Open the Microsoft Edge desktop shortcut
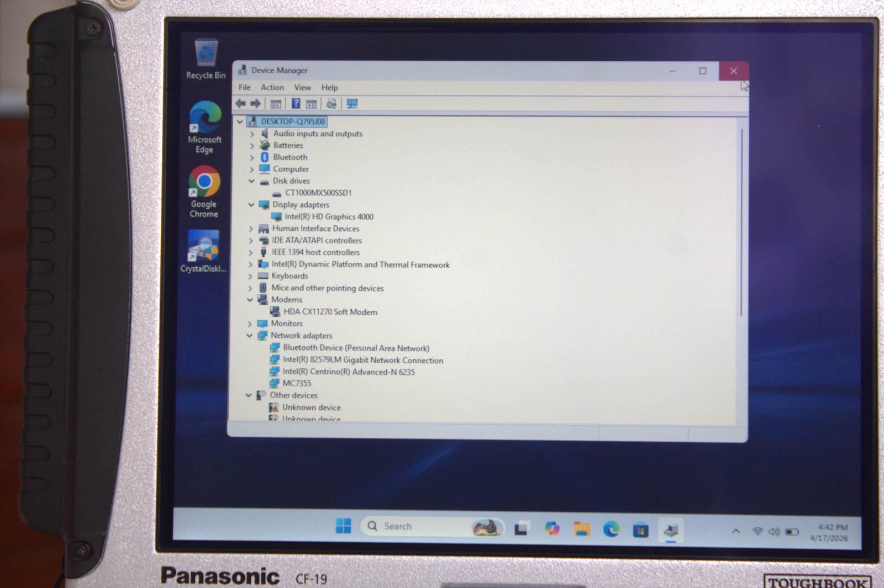Screen dimensions: 884x588 [x=205, y=128]
